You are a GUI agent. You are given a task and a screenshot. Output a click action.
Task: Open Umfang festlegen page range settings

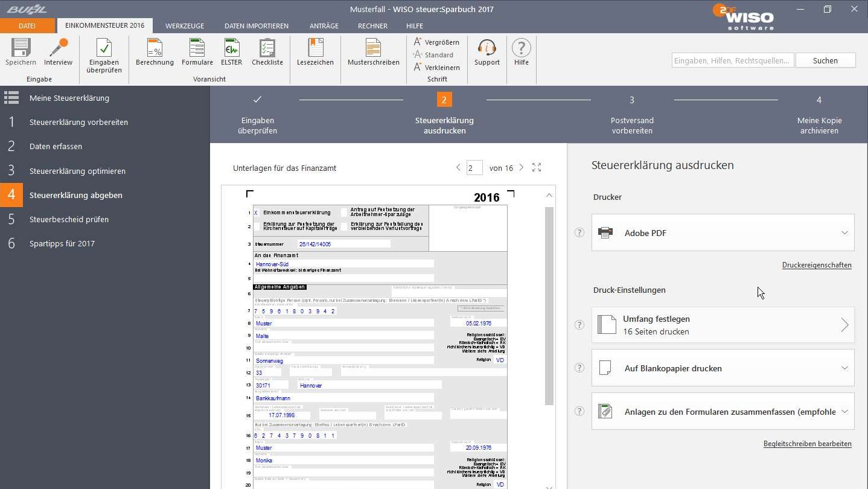click(723, 325)
